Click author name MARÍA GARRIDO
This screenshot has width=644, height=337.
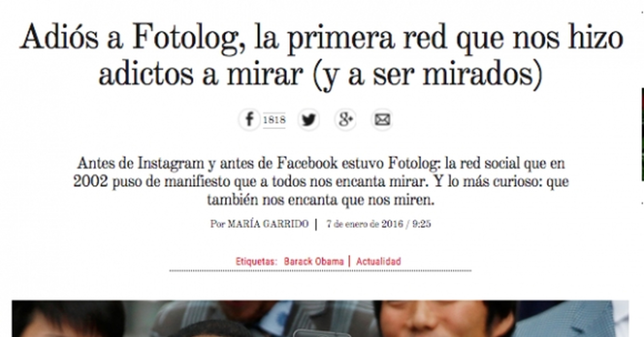[x=268, y=224]
